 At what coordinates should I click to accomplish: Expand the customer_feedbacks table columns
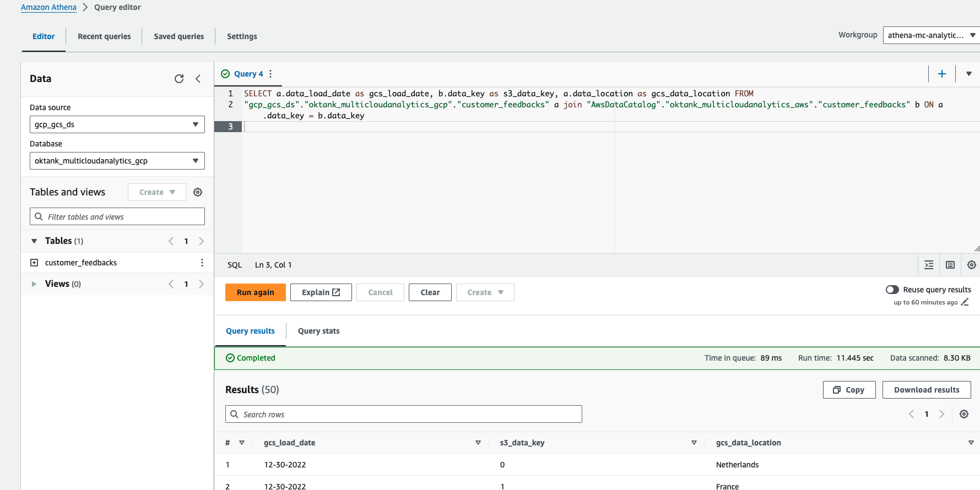click(34, 263)
